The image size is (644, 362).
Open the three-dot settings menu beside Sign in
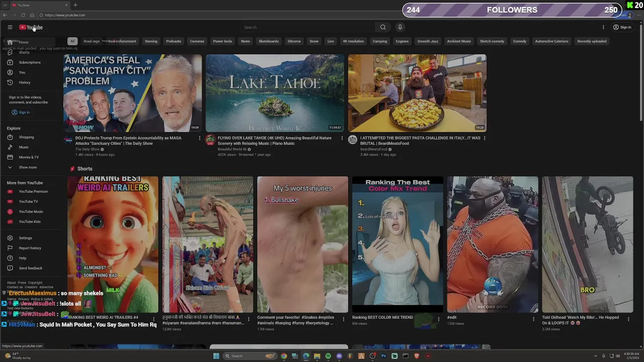(603, 27)
